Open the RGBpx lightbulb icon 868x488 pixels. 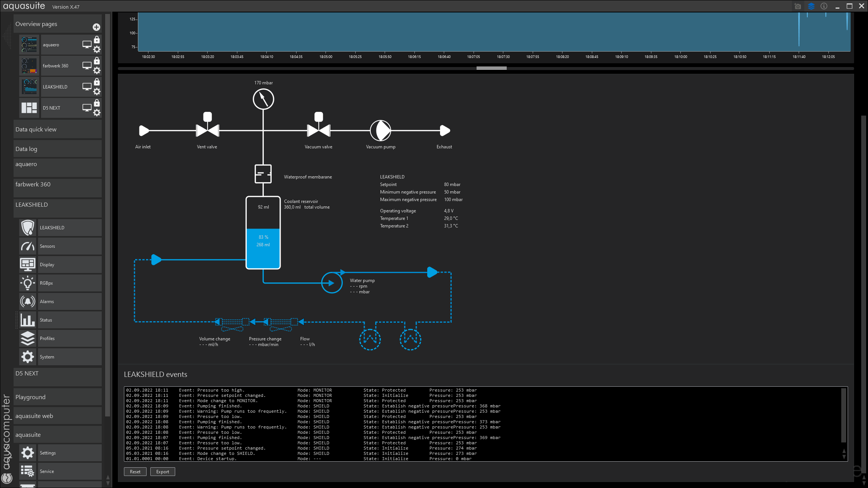[x=28, y=283]
